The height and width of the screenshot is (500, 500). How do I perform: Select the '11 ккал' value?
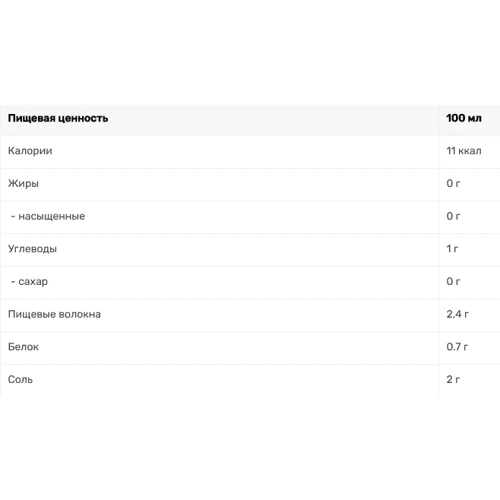click(464, 151)
